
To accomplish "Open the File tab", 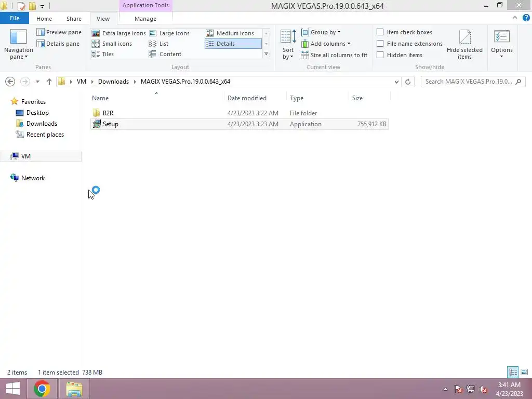I will [x=14, y=18].
